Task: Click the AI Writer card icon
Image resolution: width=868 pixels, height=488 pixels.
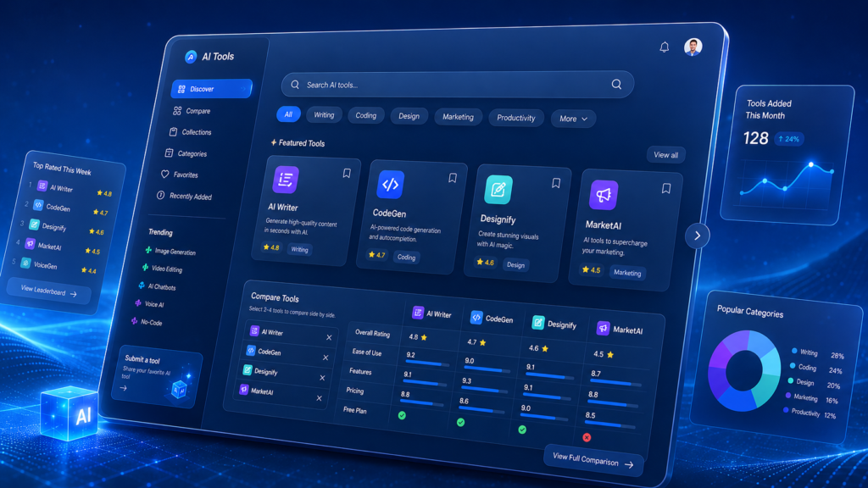Action: (x=286, y=180)
